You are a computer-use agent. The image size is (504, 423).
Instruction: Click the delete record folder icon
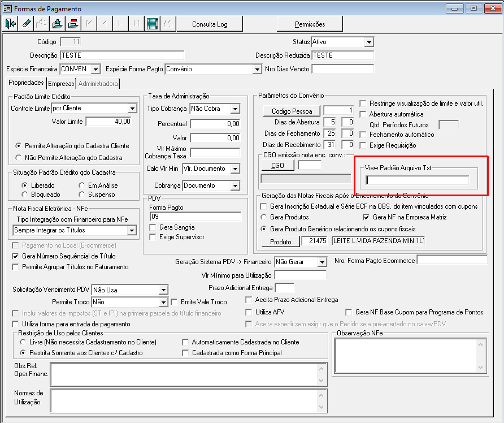pyautogui.click(x=73, y=24)
